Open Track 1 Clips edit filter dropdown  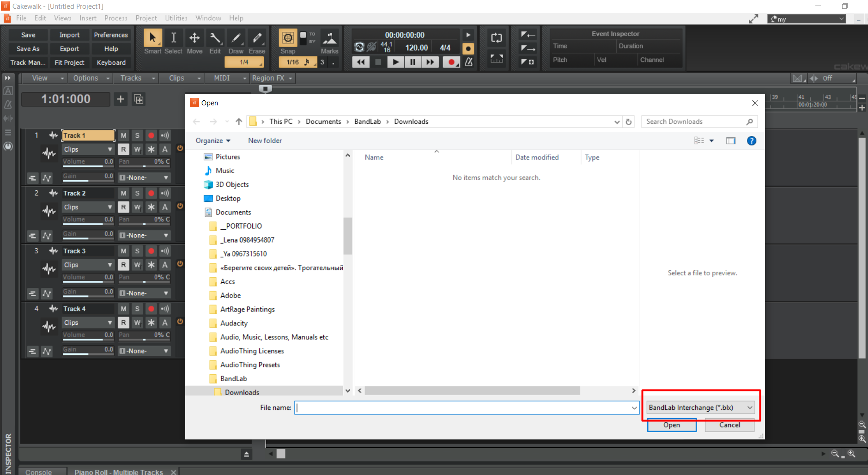[88, 149]
